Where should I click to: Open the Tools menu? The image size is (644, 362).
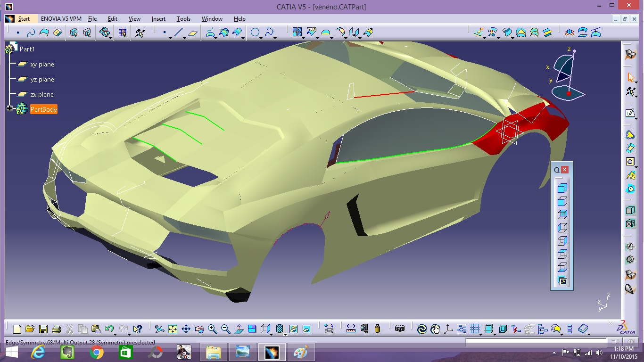pyautogui.click(x=183, y=19)
